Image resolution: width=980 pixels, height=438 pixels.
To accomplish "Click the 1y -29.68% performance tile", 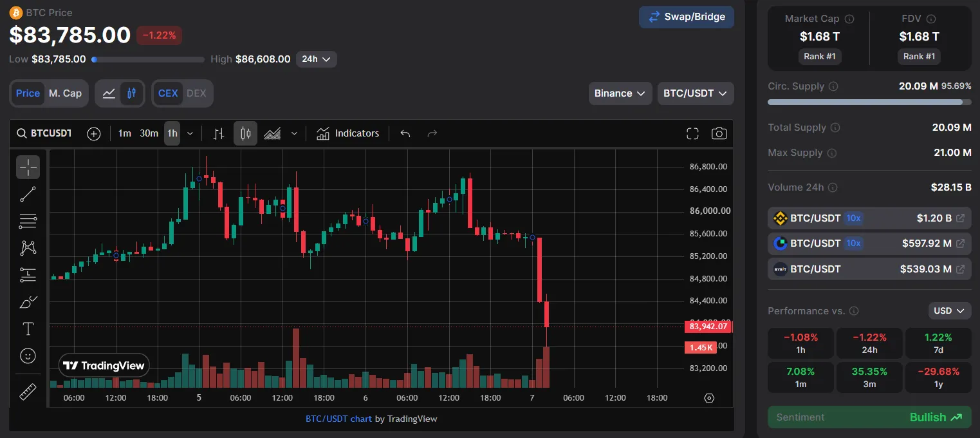I will click(x=938, y=377).
